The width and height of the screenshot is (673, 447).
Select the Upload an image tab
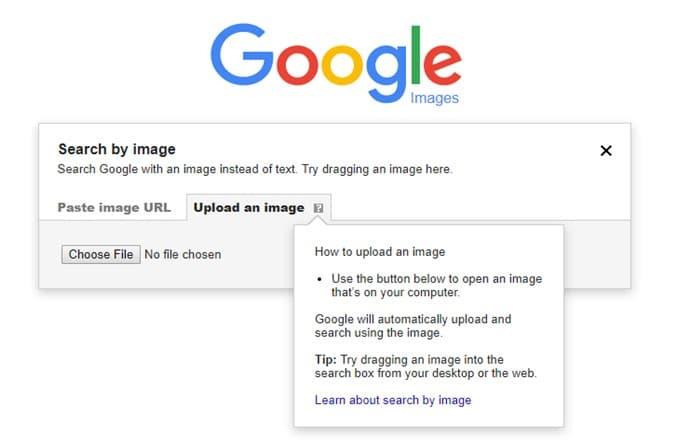point(249,208)
